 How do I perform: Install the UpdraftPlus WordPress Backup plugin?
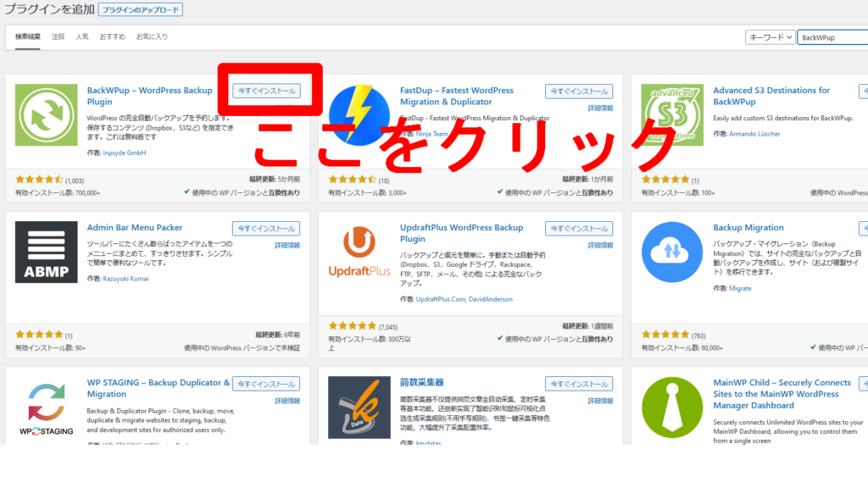579,229
